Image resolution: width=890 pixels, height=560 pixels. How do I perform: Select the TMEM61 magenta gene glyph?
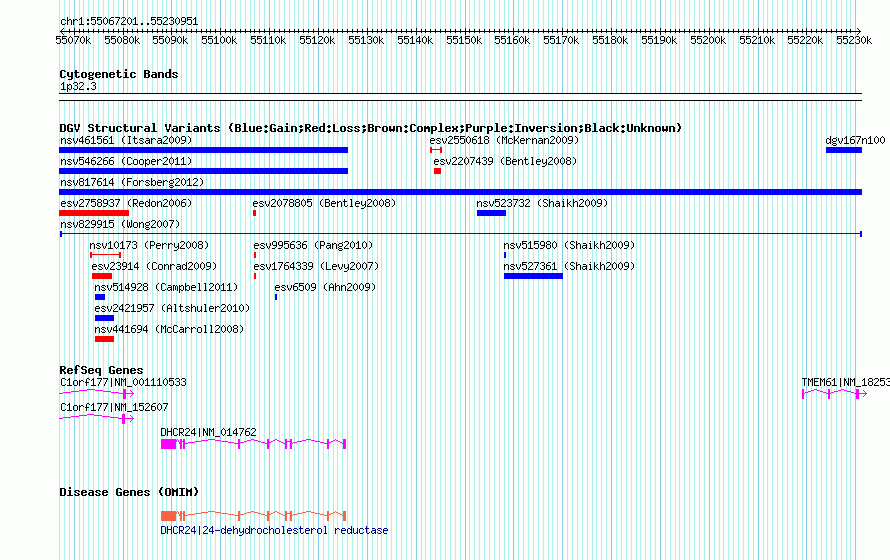[834, 394]
